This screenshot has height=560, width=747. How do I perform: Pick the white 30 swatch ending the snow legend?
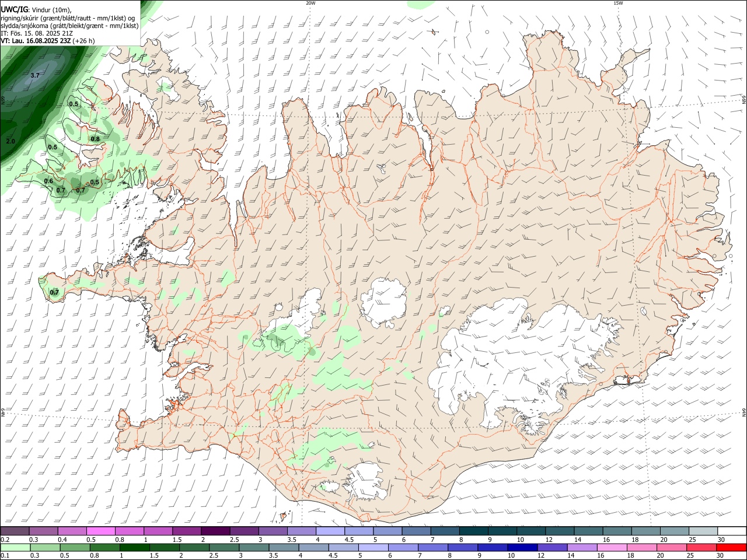pyautogui.click(x=732, y=531)
